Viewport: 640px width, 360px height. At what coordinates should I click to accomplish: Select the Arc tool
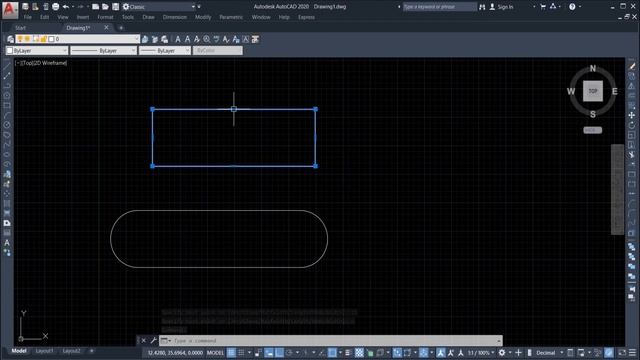pyautogui.click(x=7, y=115)
